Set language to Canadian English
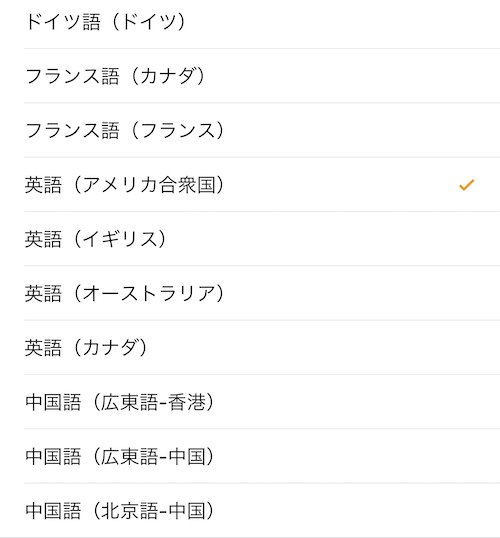500x538 pixels. [x=262, y=348]
